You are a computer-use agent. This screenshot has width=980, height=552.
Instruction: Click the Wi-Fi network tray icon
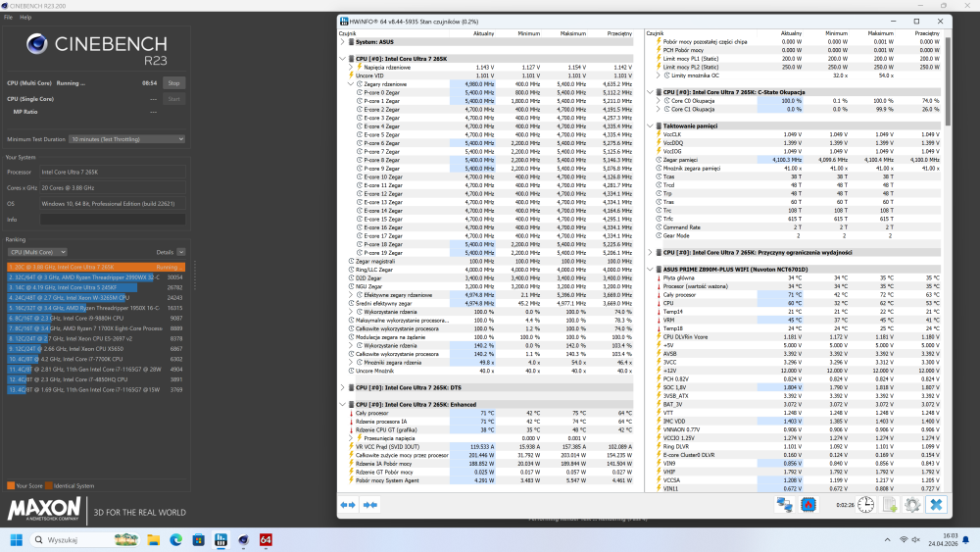[904, 539]
